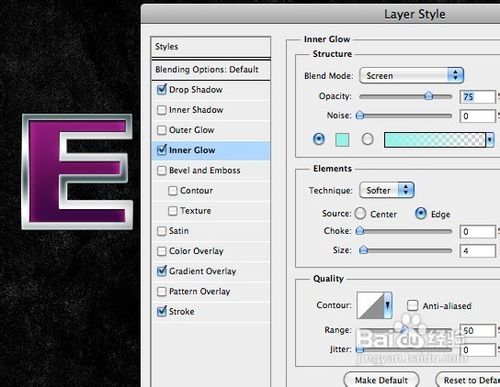Click the Noise slider handle

tap(360, 115)
